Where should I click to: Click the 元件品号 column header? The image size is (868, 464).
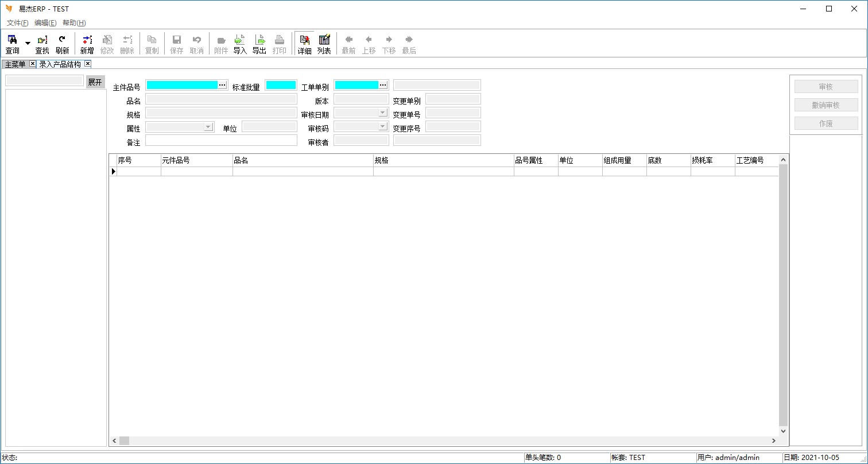click(196, 161)
